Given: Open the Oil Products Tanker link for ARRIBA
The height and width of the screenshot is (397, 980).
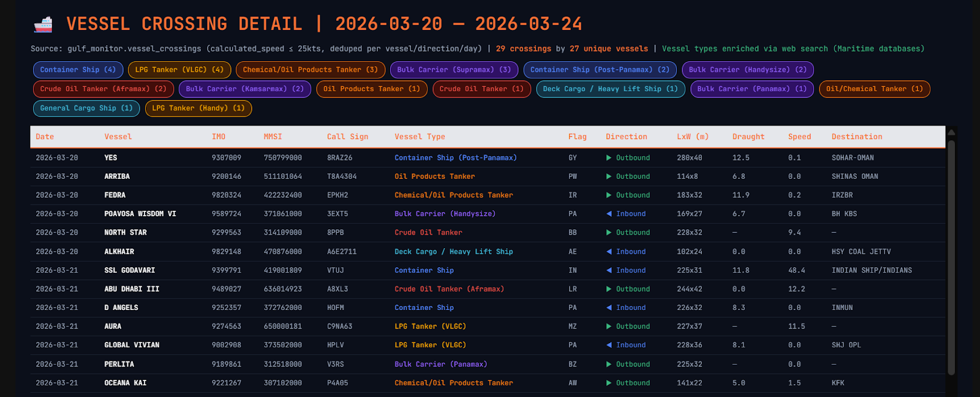Looking at the screenshot, I should (434, 176).
